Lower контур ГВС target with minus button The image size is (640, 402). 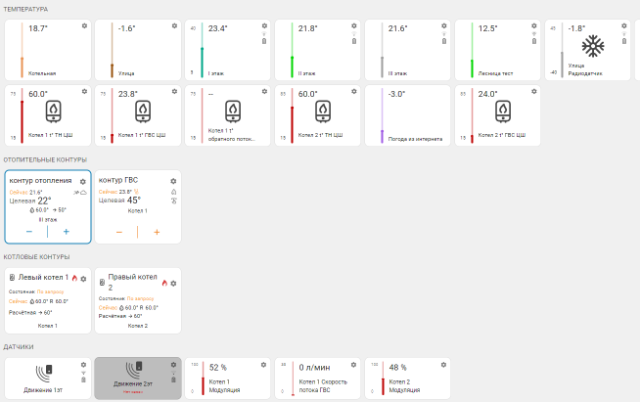119,231
